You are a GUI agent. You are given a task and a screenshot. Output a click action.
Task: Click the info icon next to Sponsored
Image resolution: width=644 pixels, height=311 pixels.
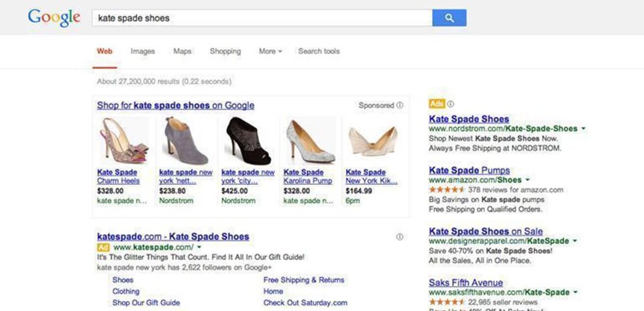pos(400,105)
